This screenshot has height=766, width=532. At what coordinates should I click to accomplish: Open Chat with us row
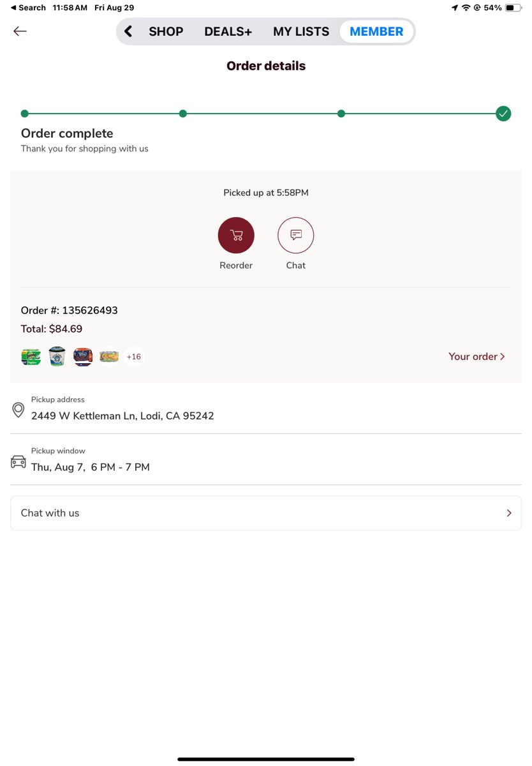(x=266, y=513)
